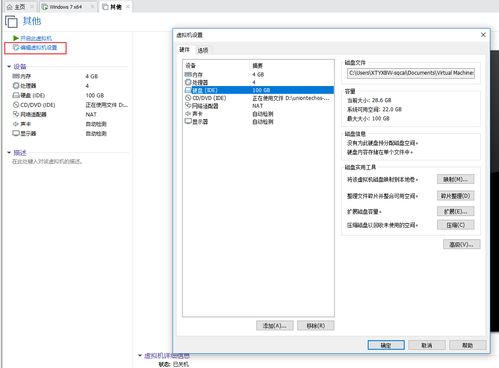Switch to the Options tab in settings dialog
Screen dimensions: 499x368
coord(203,50)
